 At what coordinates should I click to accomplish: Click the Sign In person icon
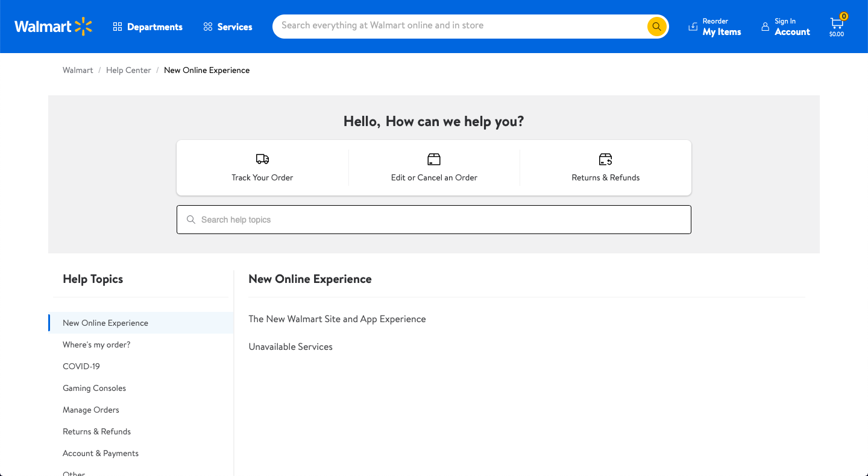[765, 27]
